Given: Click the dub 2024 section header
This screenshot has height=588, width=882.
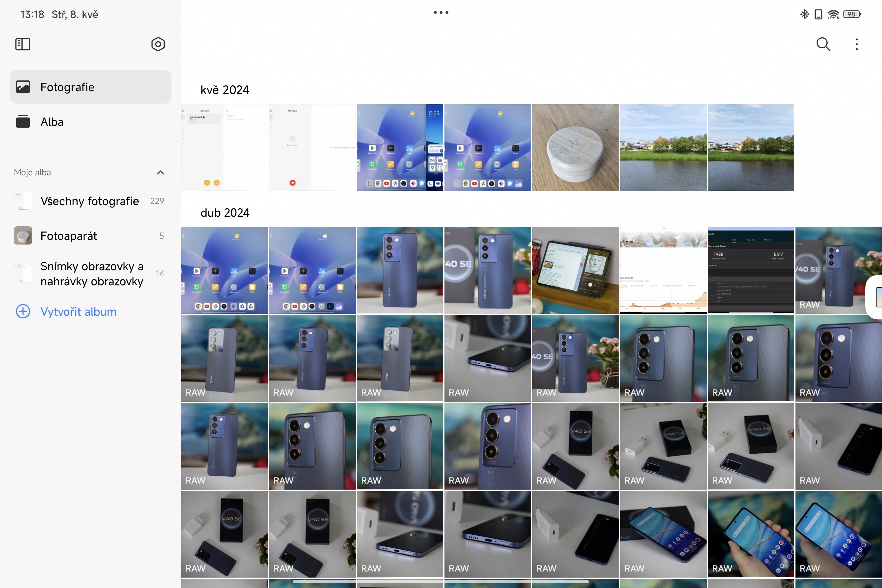Looking at the screenshot, I should coord(225,213).
